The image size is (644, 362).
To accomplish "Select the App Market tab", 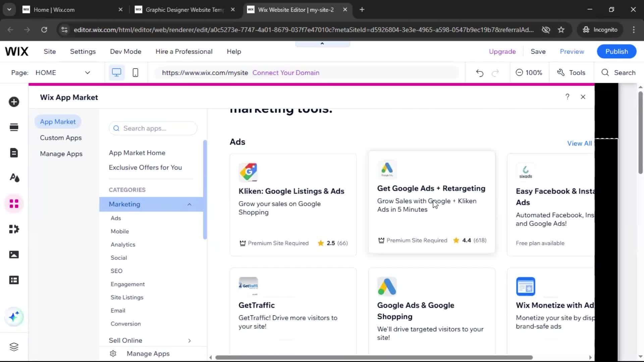I will tap(58, 122).
